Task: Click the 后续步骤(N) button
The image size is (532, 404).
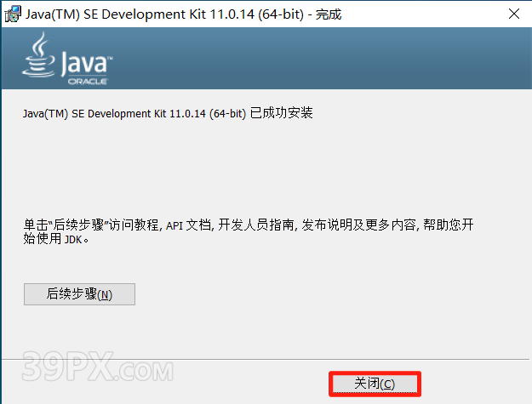Action: [x=79, y=294]
